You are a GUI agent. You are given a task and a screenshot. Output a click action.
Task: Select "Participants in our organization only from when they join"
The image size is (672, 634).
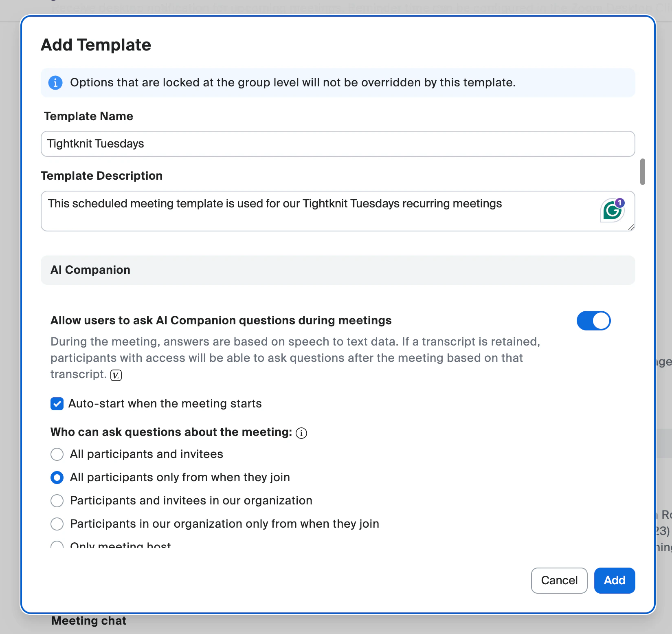[x=57, y=524]
